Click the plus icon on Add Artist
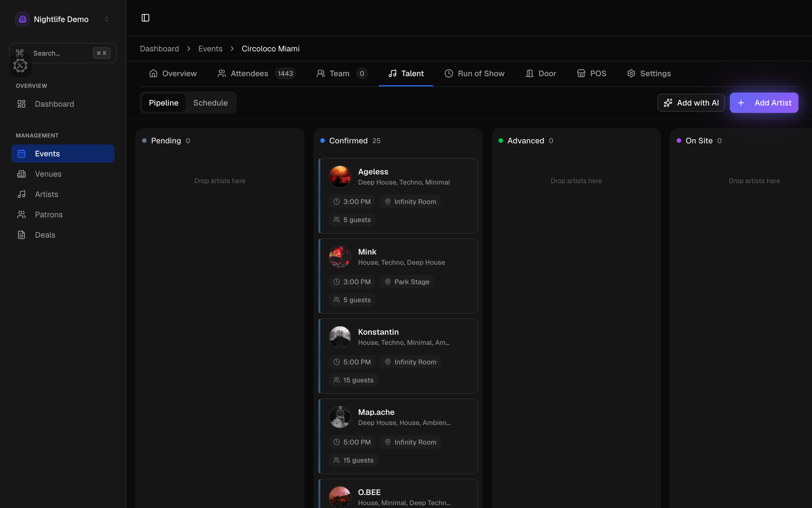 coord(741,103)
